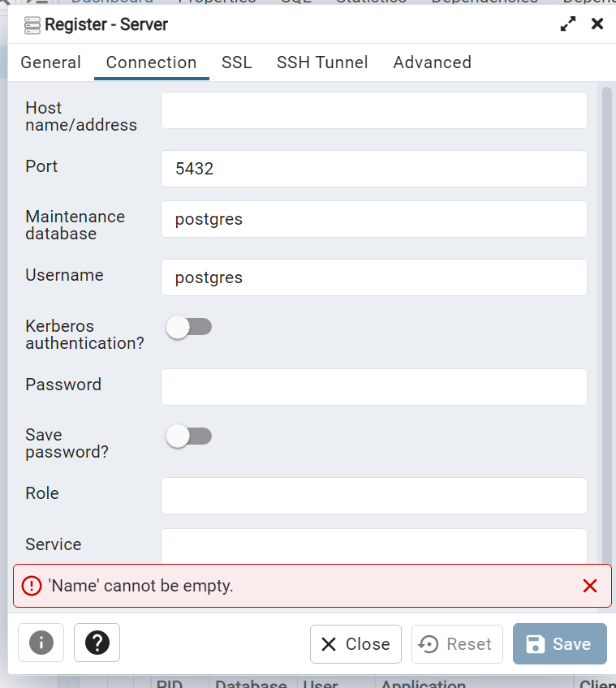Open the SSL tab
The height and width of the screenshot is (688, 616).
pyautogui.click(x=236, y=62)
